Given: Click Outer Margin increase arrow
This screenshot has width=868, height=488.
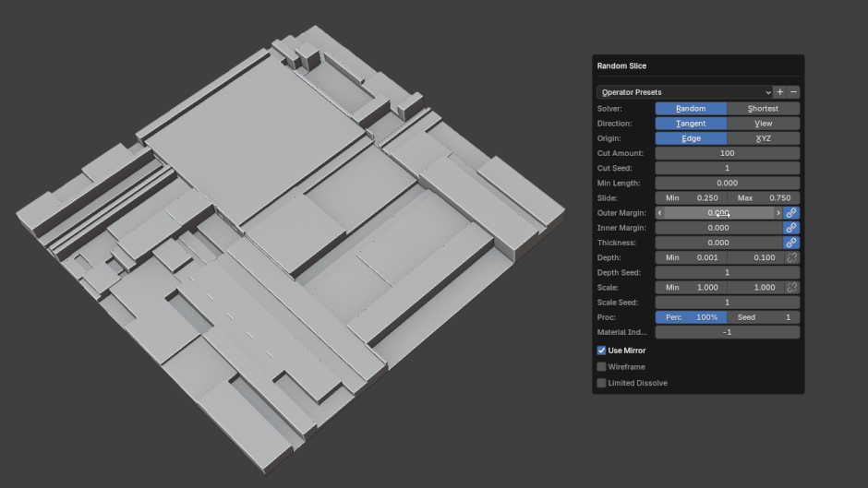Looking at the screenshot, I should (x=778, y=213).
